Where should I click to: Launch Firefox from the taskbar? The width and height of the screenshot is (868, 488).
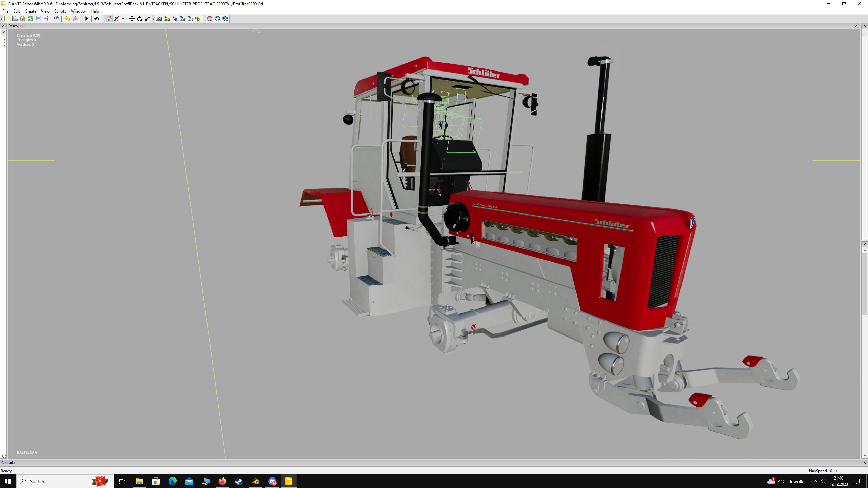coord(222,481)
